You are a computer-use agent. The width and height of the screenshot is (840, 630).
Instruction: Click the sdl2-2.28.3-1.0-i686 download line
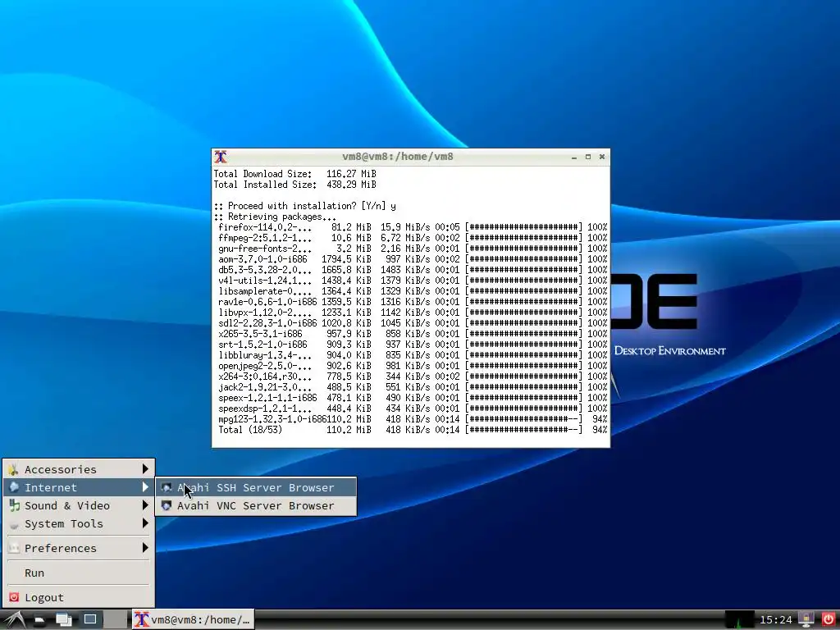pyautogui.click(x=410, y=323)
